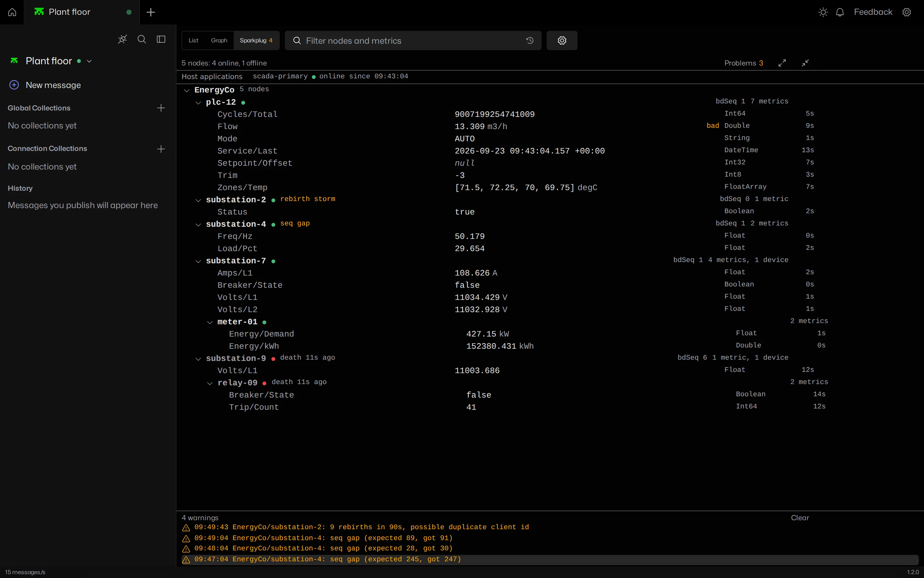Click the warning icon for 09:48:04 entry
924x578 pixels.
(186, 549)
